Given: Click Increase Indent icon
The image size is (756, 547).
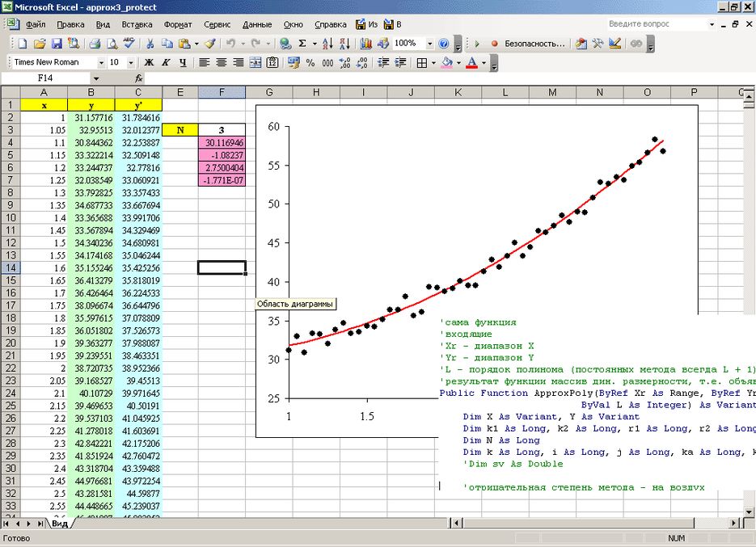Looking at the screenshot, I should click(400, 63).
